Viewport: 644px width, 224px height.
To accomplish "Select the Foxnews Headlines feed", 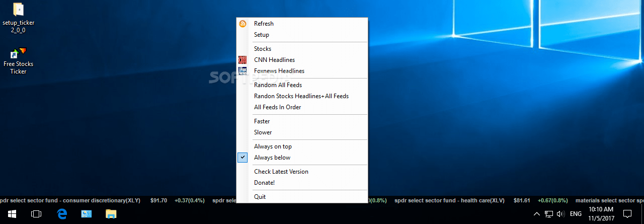I will point(302,71).
